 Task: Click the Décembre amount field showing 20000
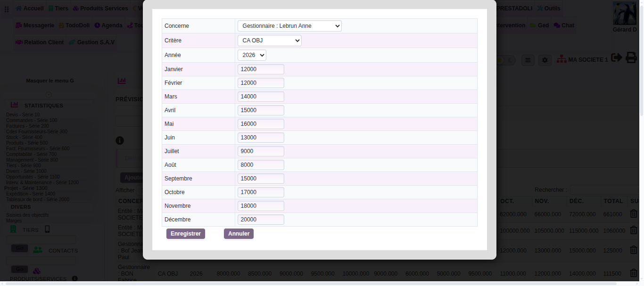261,220
